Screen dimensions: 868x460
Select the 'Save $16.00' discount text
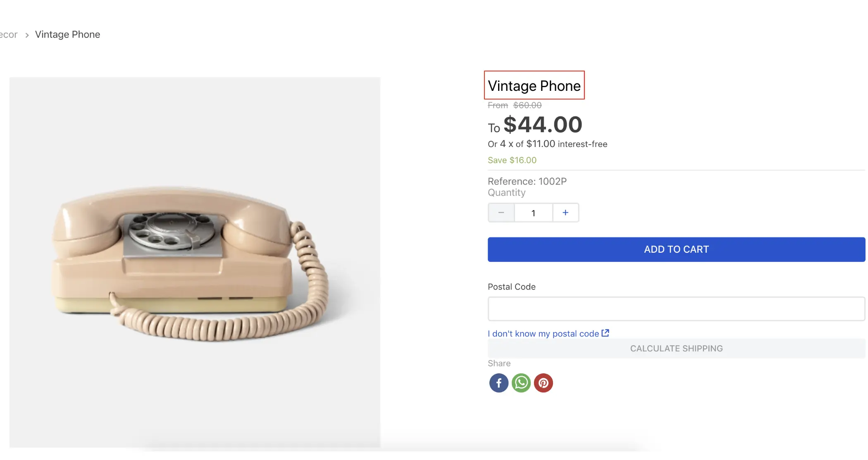pyautogui.click(x=512, y=160)
